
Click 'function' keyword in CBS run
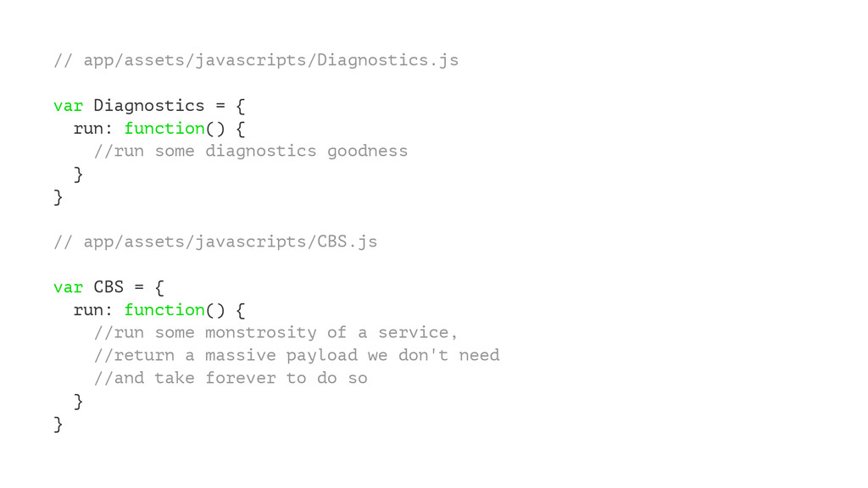pos(164,310)
